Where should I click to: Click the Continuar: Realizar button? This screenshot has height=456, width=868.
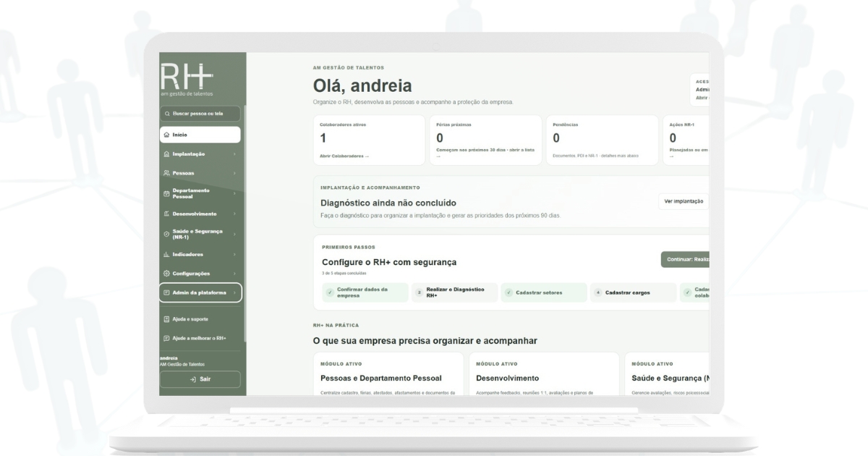coord(685,261)
